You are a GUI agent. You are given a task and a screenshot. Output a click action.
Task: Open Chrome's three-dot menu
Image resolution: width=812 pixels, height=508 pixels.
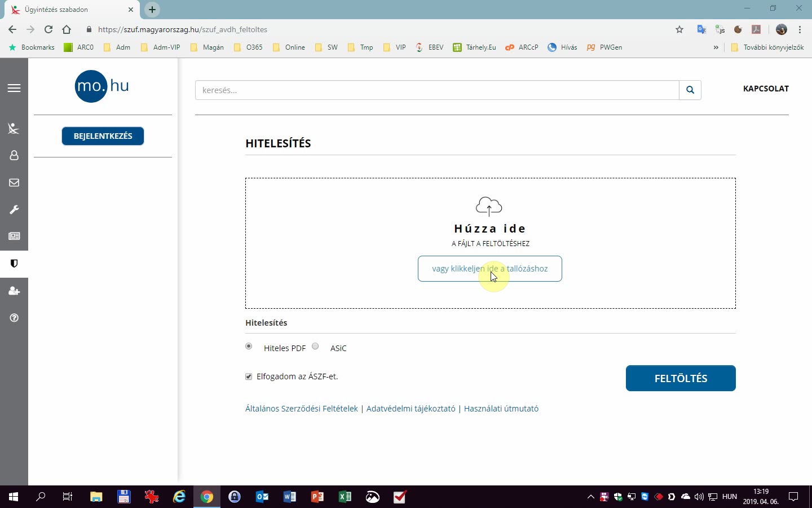point(800,29)
